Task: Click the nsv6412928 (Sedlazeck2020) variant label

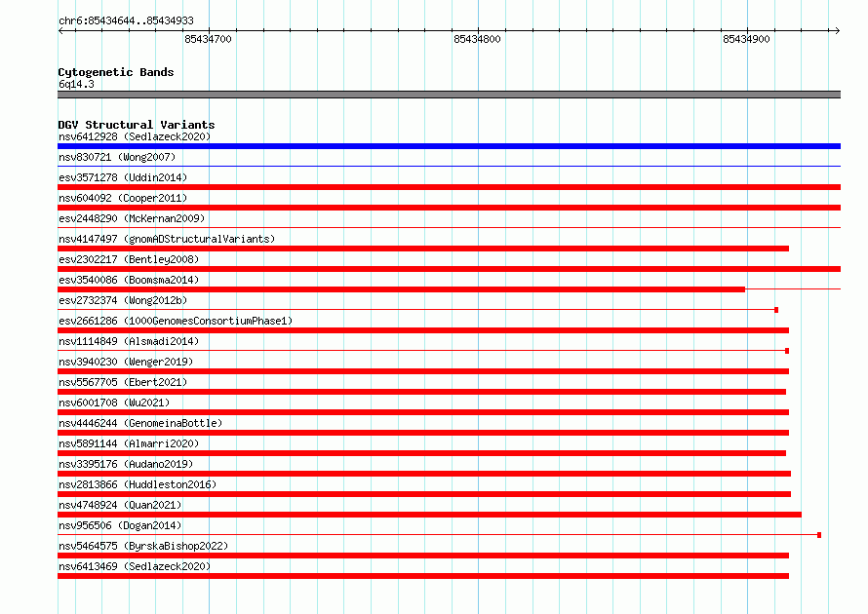Action: (135, 136)
